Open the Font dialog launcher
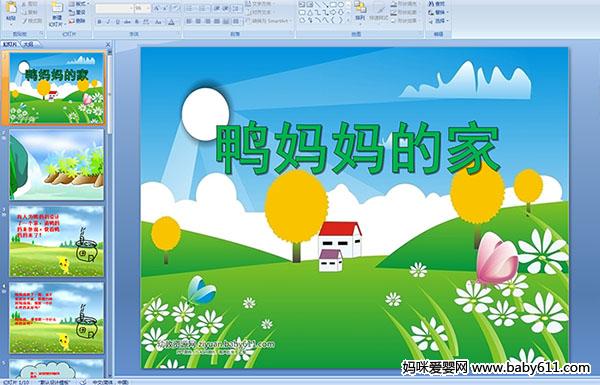The height and width of the screenshot is (385, 600). point(179,34)
